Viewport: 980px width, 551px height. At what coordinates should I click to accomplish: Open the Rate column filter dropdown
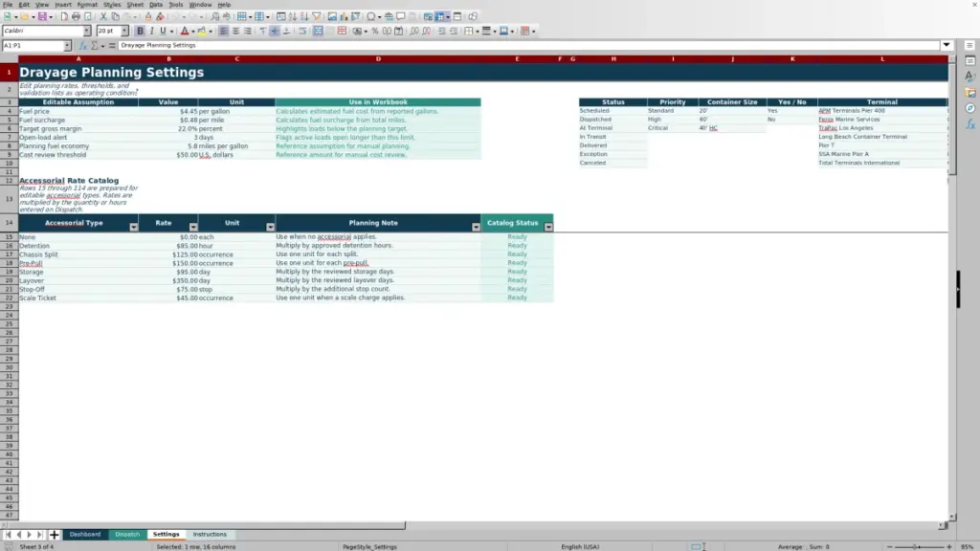pyautogui.click(x=193, y=227)
